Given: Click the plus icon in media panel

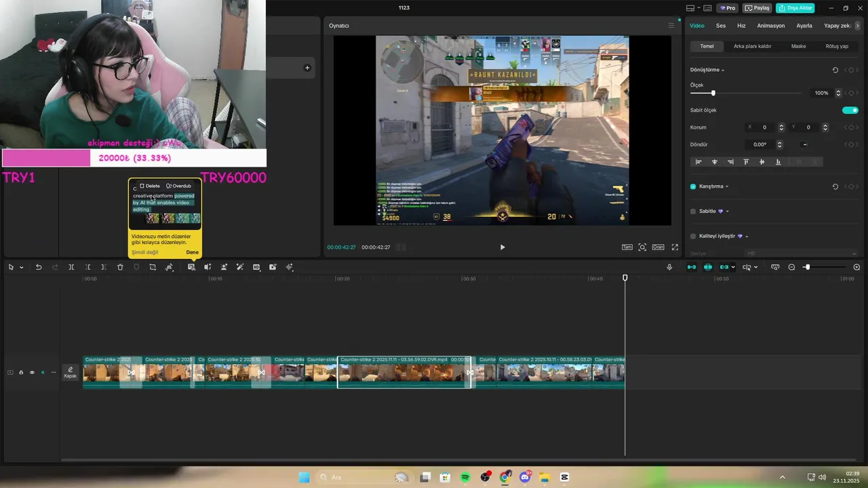Looking at the screenshot, I should coord(307,68).
